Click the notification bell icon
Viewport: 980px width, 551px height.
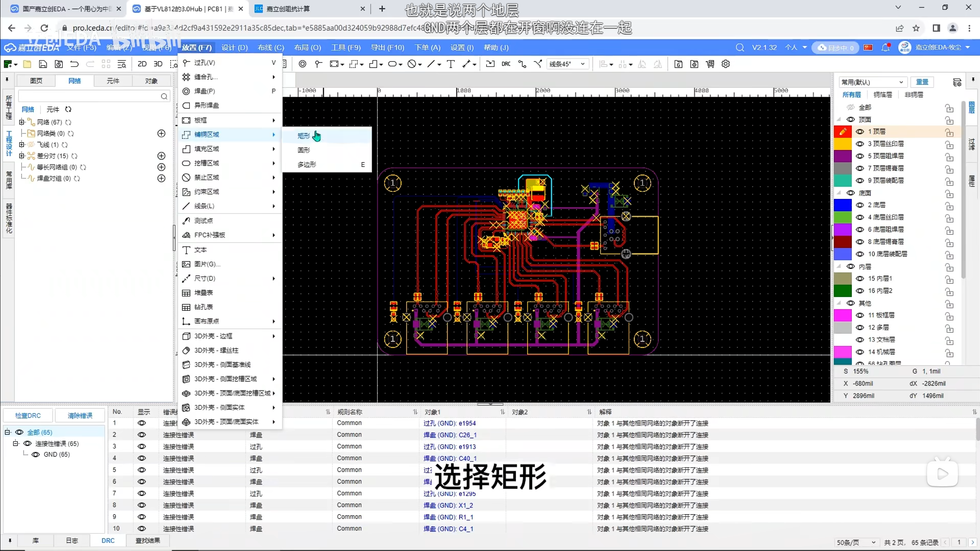point(885,47)
